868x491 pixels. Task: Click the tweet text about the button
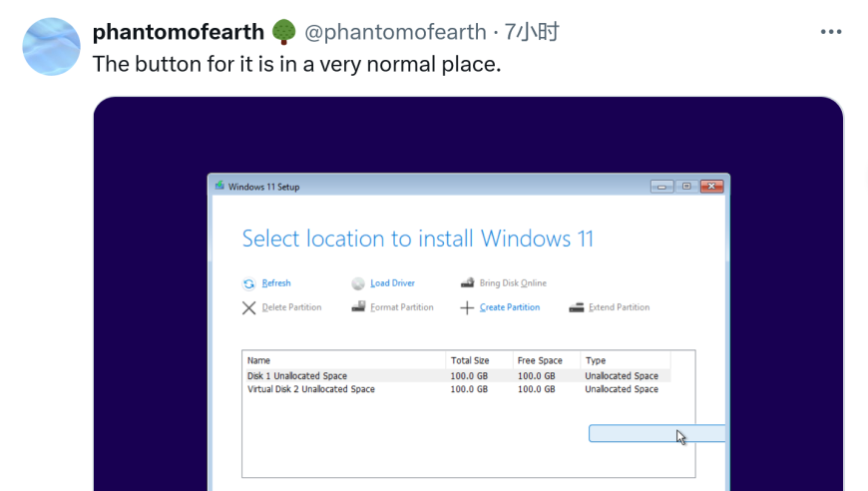click(296, 64)
